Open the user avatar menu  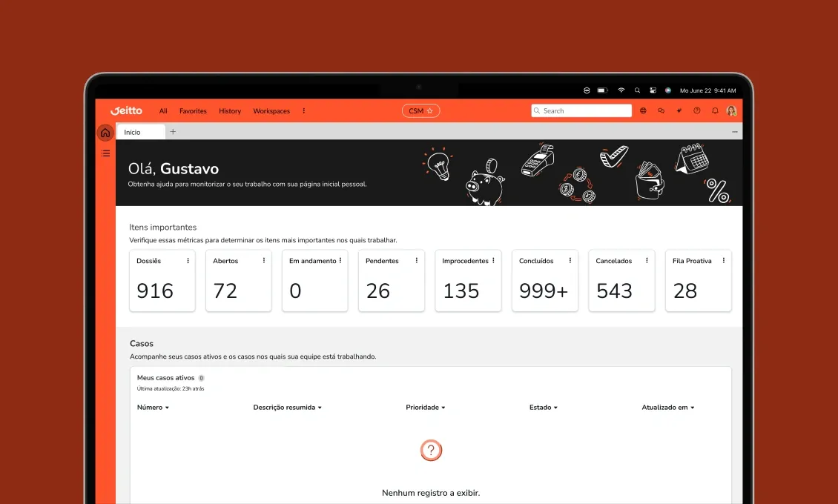[732, 110]
